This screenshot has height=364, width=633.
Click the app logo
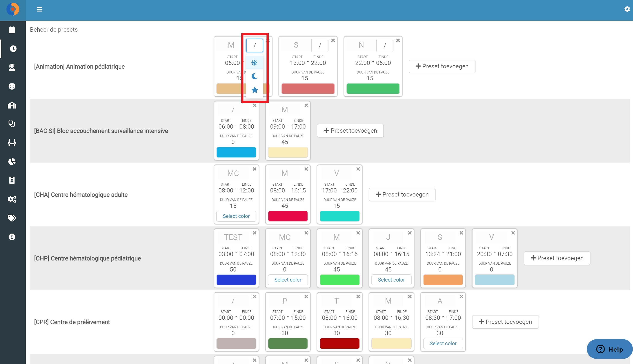click(x=13, y=9)
